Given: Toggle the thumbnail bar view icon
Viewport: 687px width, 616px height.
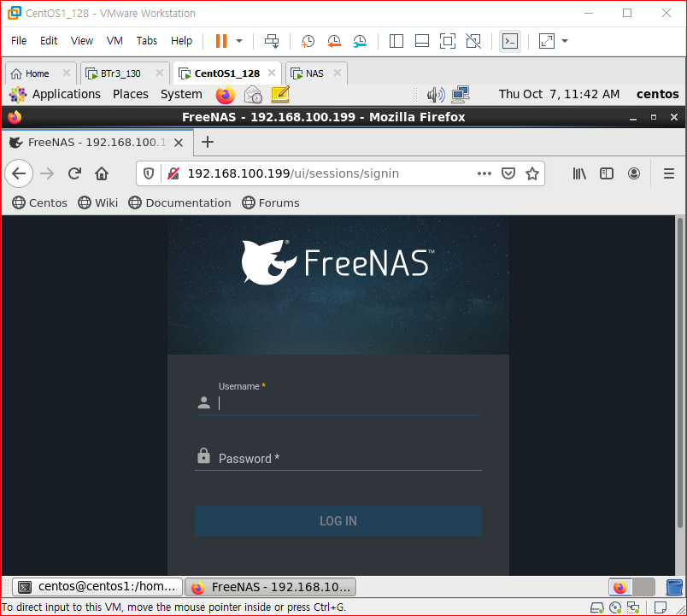Looking at the screenshot, I should tap(422, 41).
